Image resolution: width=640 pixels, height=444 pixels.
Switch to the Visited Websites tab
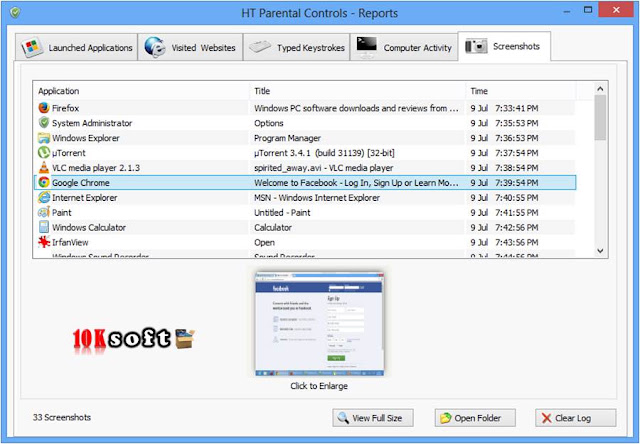[x=190, y=47]
